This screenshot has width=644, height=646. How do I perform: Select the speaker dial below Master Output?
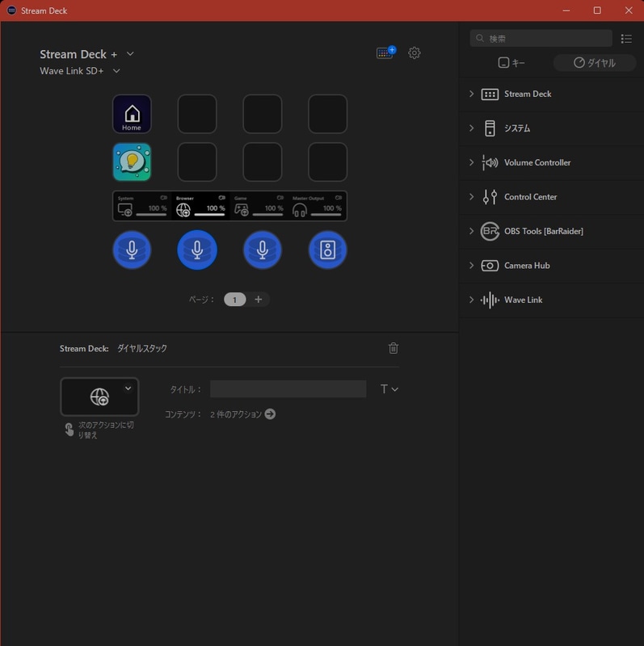click(x=328, y=250)
